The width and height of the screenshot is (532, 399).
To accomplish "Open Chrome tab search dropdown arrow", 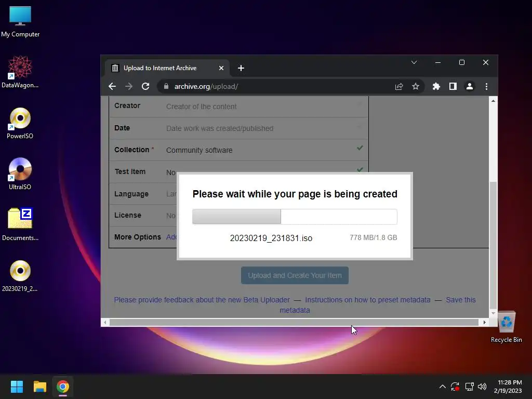I will click(414, 62).
